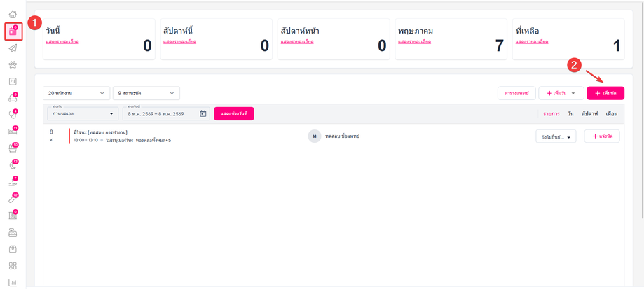644x289 pixels.
Task: Open the highlighted appointment calendar icon
Action: [x=13, y=31]
